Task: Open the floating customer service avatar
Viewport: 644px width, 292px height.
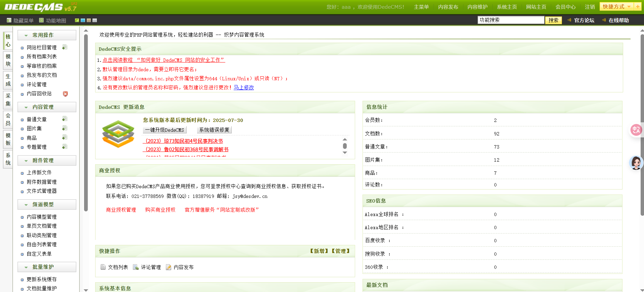Action: pyautogui.click(x=636, y=163)
